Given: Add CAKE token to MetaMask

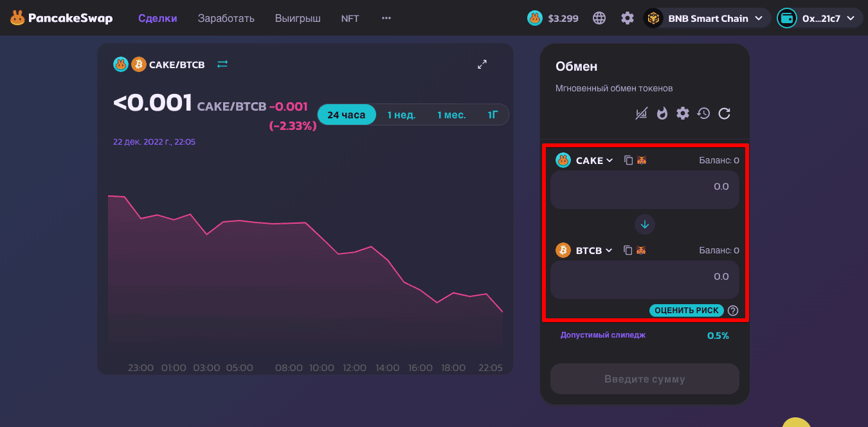Looking at the screenshot, I should pyautogui.click(x=642, y=160).
